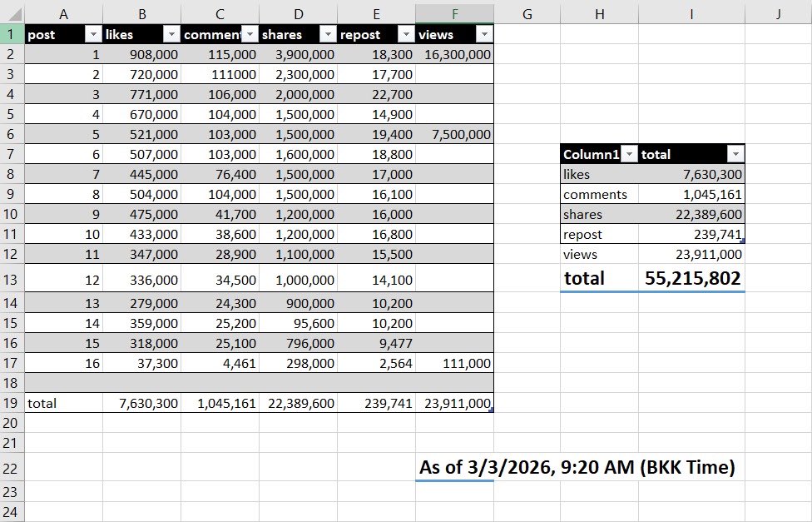812x522 pixels.
Task: Click the likes cell 433,000
Action: (142, 234)
